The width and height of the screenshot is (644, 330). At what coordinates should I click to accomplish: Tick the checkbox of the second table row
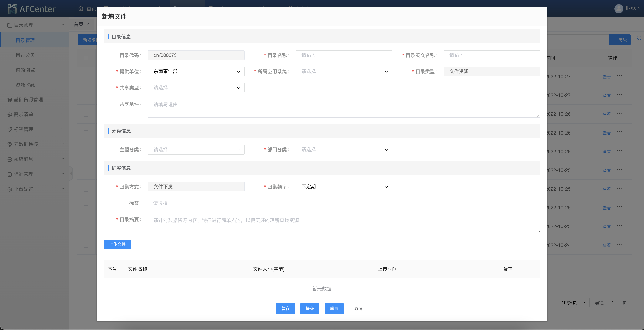point(86,95)
